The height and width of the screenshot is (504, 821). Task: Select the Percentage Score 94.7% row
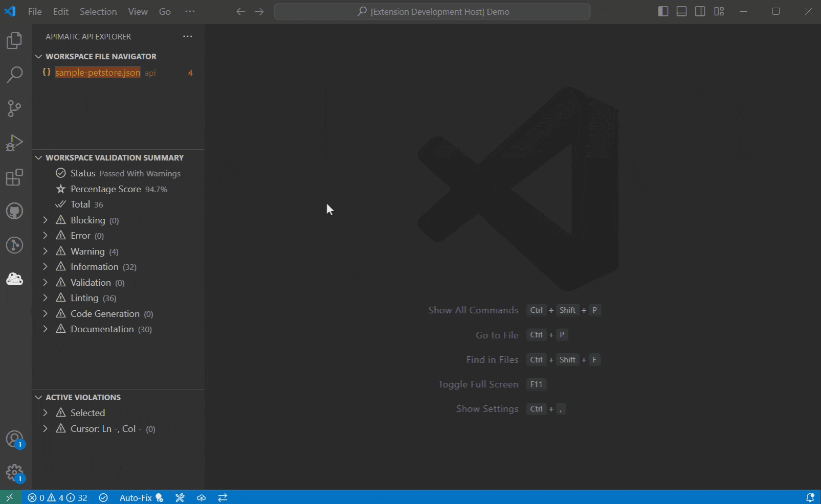(118, 189)
